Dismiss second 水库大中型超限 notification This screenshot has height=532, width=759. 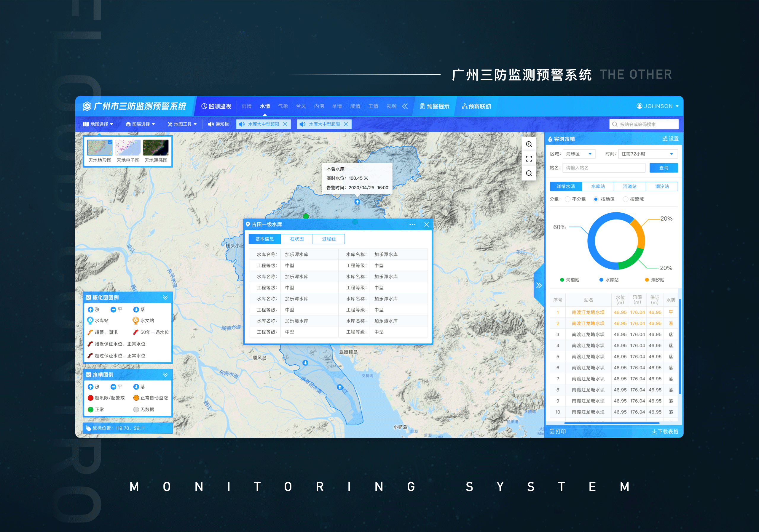[x=346, y=124]
